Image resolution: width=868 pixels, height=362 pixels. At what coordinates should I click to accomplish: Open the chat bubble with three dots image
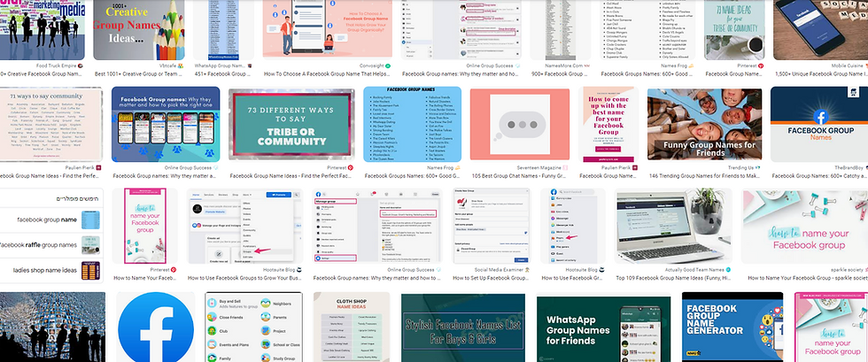[521, 125]
